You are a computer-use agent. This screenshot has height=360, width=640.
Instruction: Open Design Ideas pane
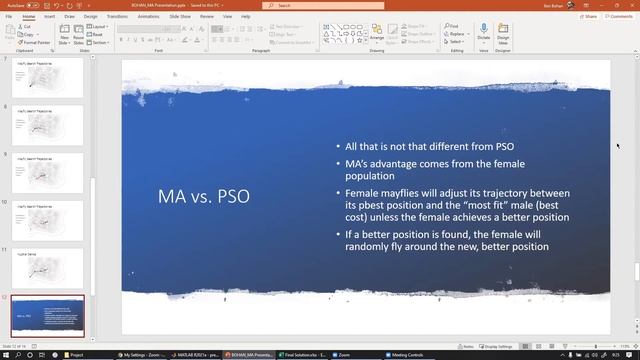(503, 33)
